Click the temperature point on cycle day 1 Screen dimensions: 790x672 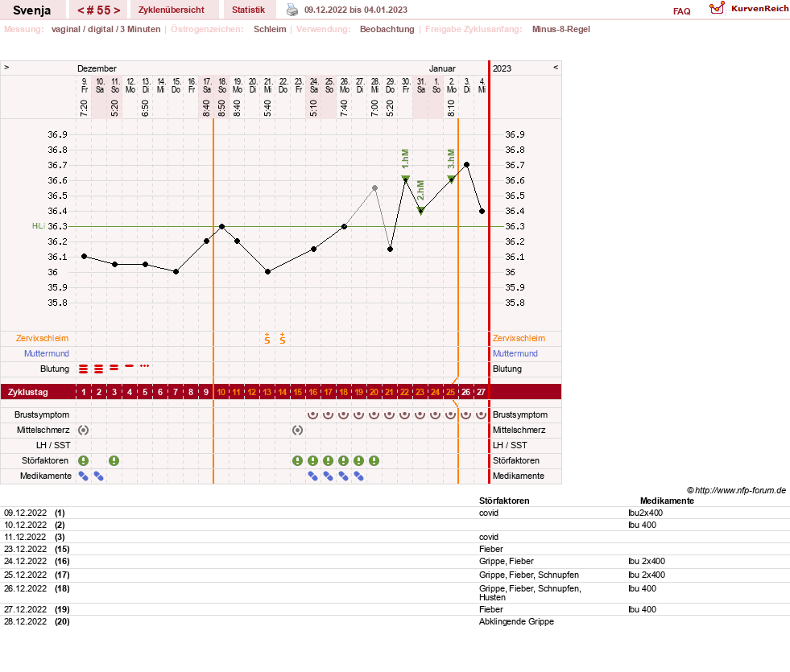click(x=84, y=256)
